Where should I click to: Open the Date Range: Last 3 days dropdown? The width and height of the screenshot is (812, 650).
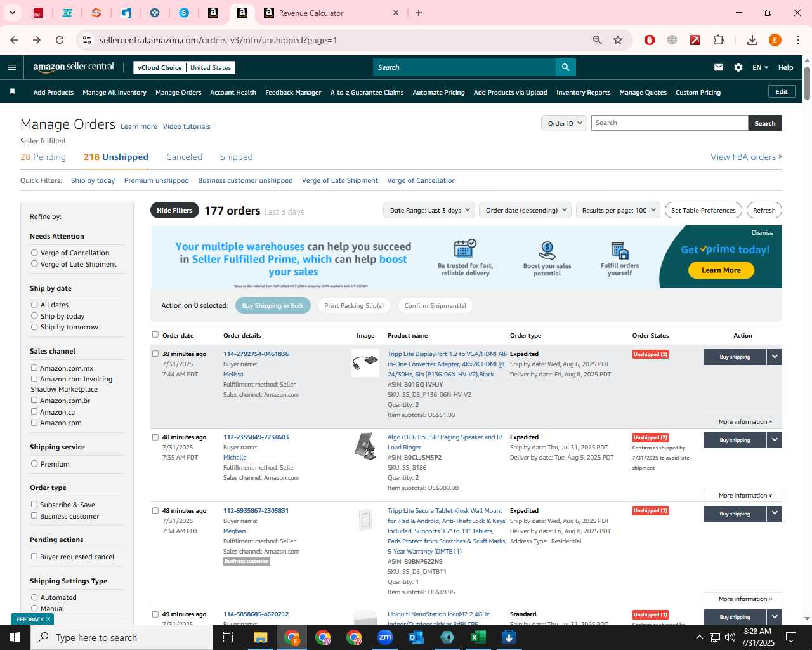click(429, 210)
